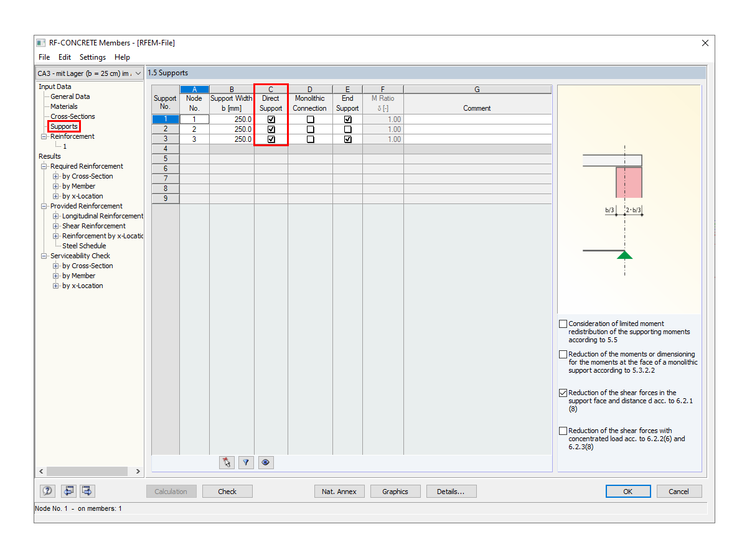This screenshot has width=747, height=560.
Task: Uncheck Direct Support for Support No. 1
Action: 271,119
